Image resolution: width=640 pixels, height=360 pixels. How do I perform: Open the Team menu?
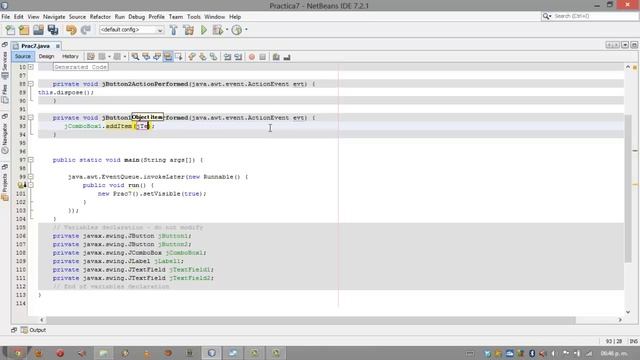tap(176, 17)
